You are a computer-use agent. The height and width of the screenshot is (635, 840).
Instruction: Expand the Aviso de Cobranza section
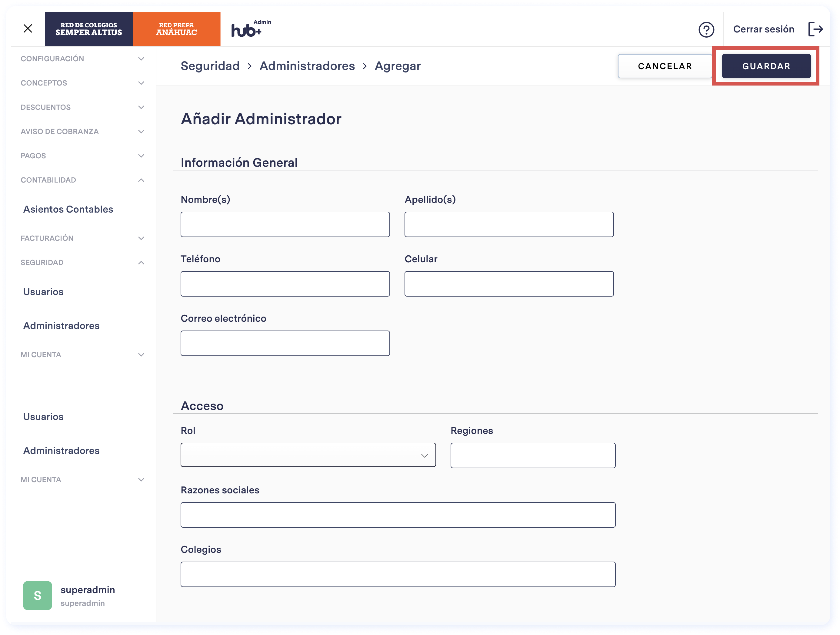point(82,132)
